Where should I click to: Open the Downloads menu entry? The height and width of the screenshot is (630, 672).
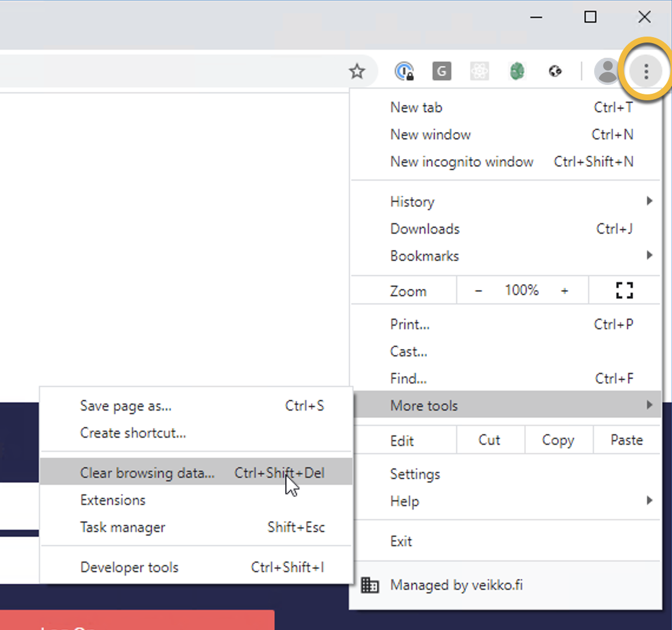click(506, 229)
